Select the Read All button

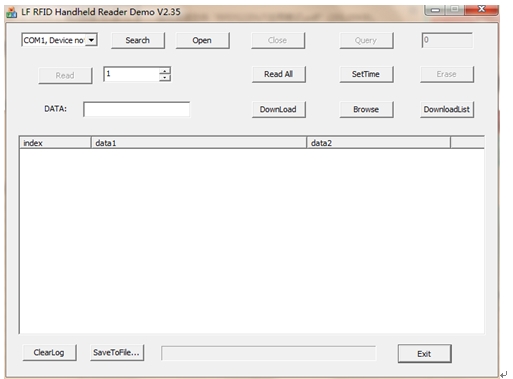point(279,74)
